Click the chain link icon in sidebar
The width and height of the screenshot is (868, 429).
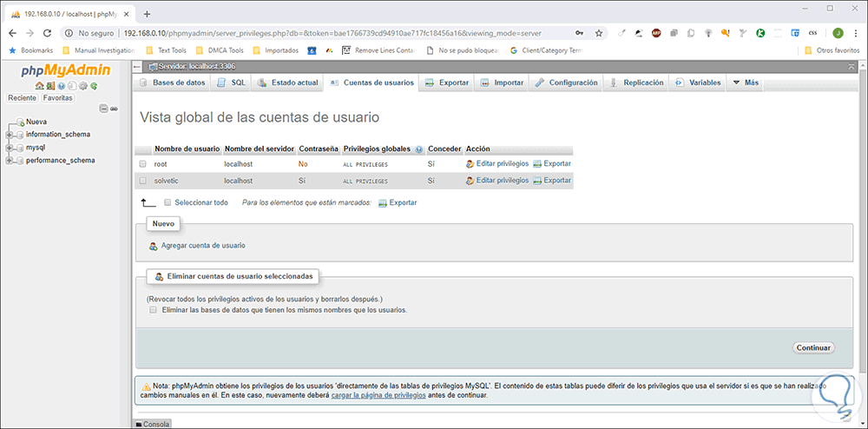(x=114, y=109)
